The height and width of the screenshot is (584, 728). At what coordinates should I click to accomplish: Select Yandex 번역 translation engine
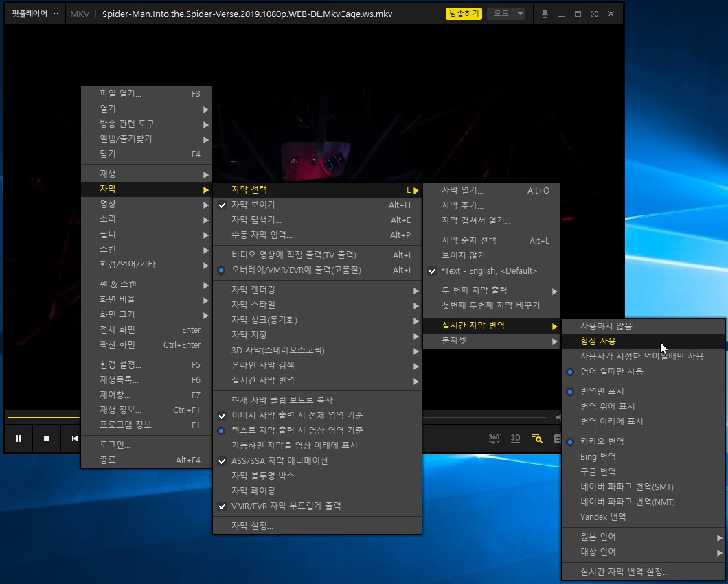[644, 517]
